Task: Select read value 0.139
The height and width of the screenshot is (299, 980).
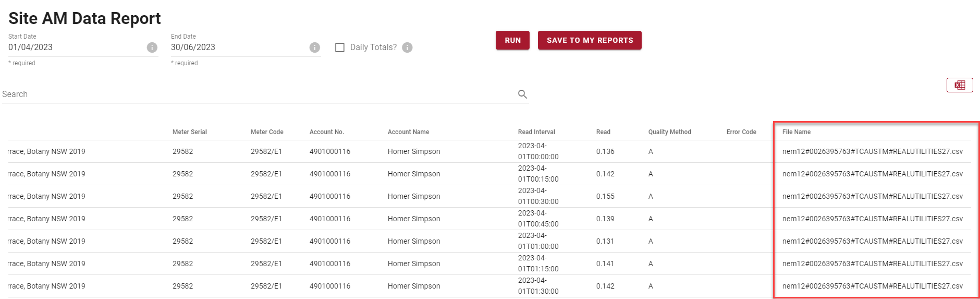Action: pyautogui.click(x=605, y=219)
